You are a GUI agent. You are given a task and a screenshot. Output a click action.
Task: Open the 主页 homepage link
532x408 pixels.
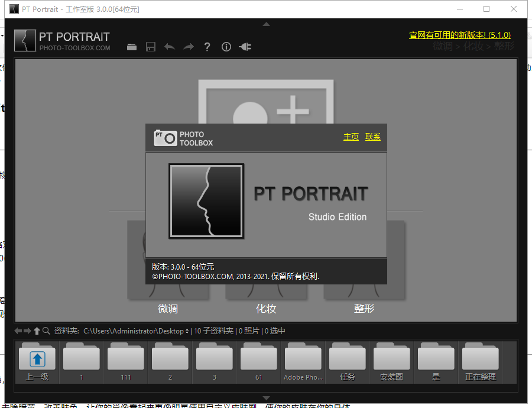click(351, 137)
